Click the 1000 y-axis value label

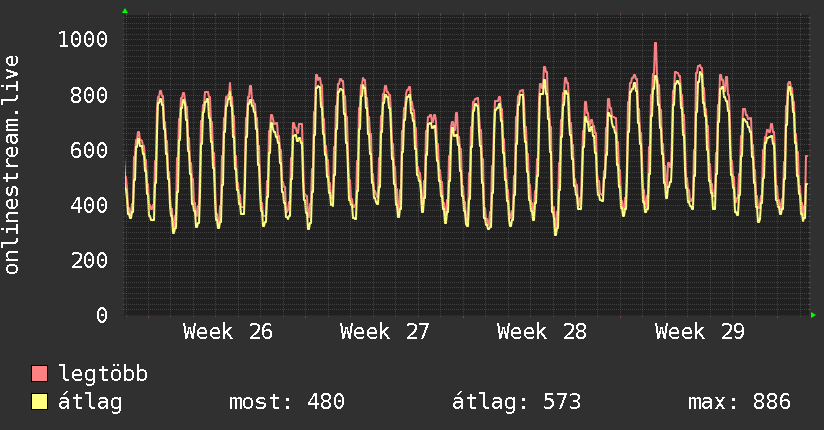pyautogui.click(x=83, y=40)
